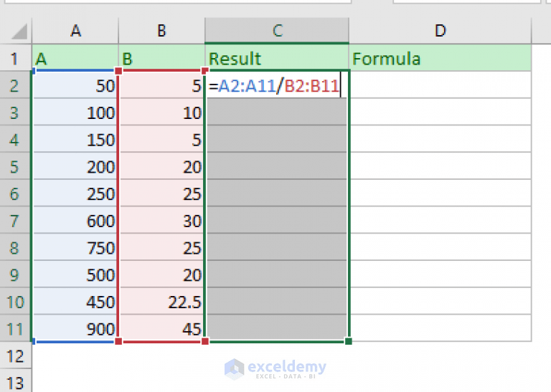Click shaded cell C7 in Result column
Screen dimensions: 551x392
[277, 220]
